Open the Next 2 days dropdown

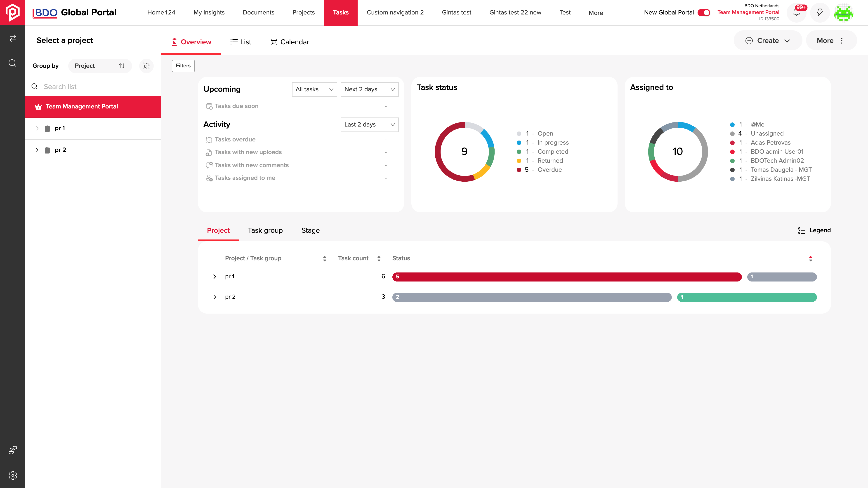[x=370, y=89]
